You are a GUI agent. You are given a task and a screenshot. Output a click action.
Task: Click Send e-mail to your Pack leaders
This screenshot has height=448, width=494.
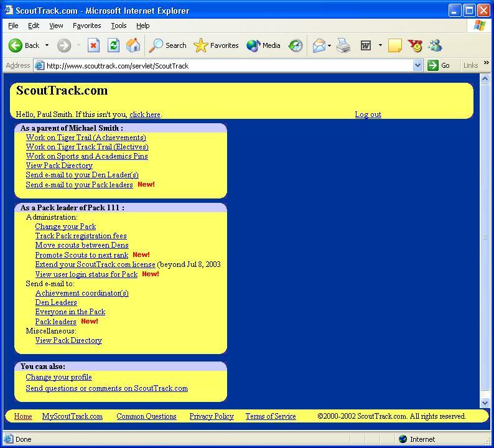point(80,185)
